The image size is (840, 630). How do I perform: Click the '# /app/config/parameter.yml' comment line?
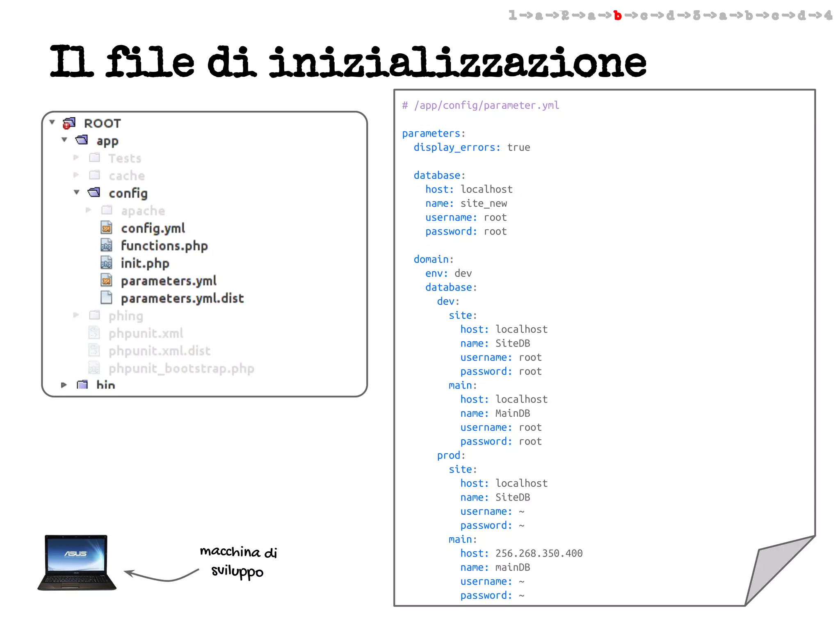pos(480,105)
